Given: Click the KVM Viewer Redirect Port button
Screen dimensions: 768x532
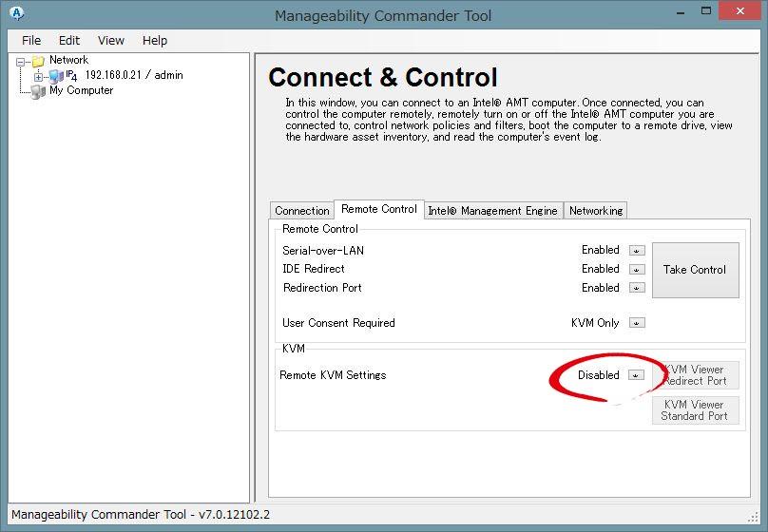Looking at the screenshot, I should [695, 375].
